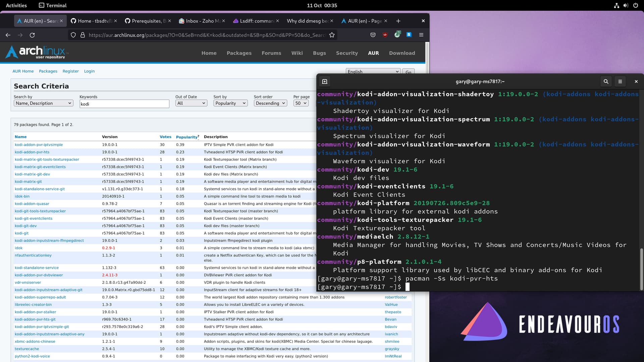Sort results by Name column header

coord(20,137)
